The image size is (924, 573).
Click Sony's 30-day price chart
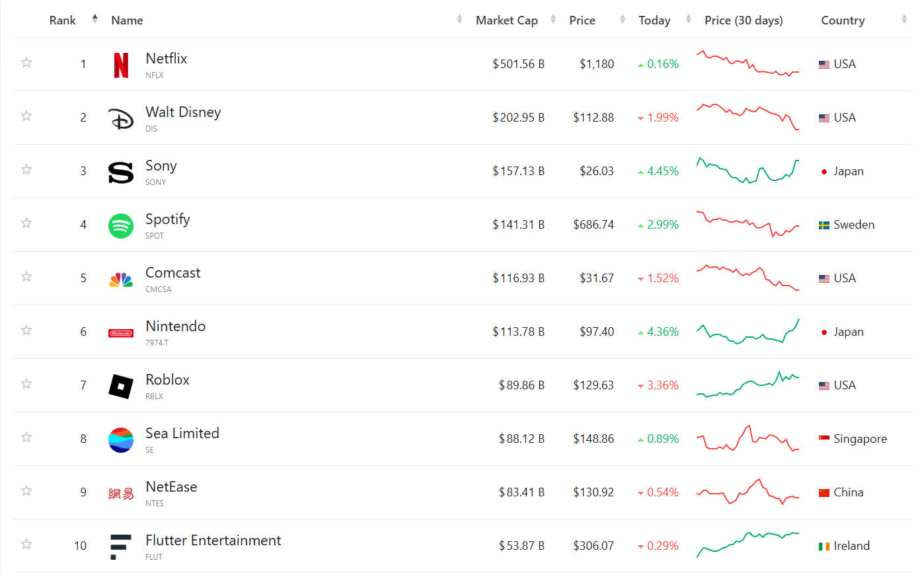pyautogui.click(x=748, y=171)
